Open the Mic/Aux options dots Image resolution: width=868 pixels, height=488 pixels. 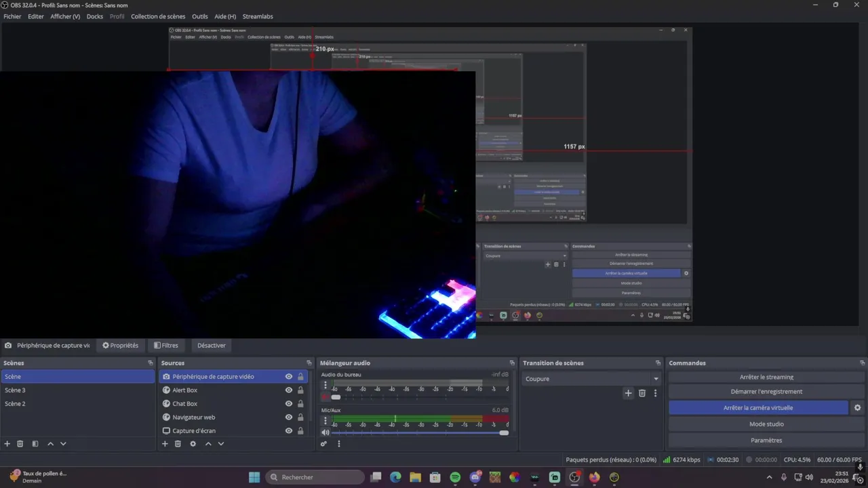tap(325, 421)
